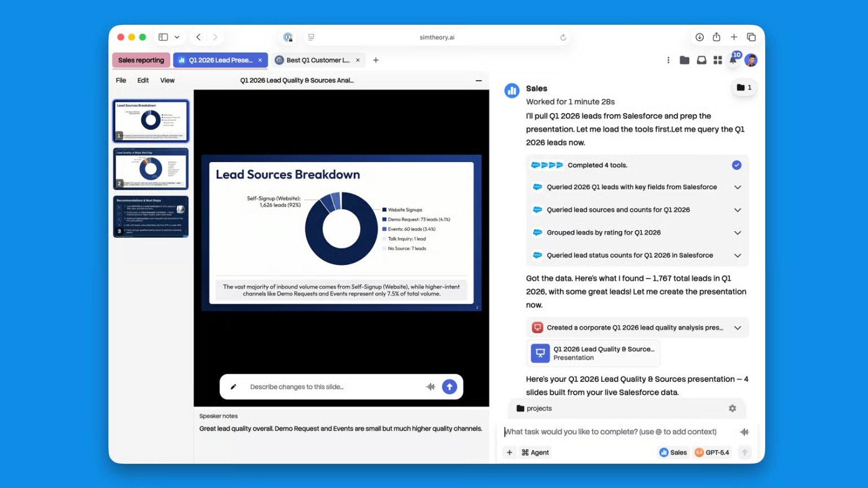
Task: Click the inbox tray icon
Action: click(701, 60)
